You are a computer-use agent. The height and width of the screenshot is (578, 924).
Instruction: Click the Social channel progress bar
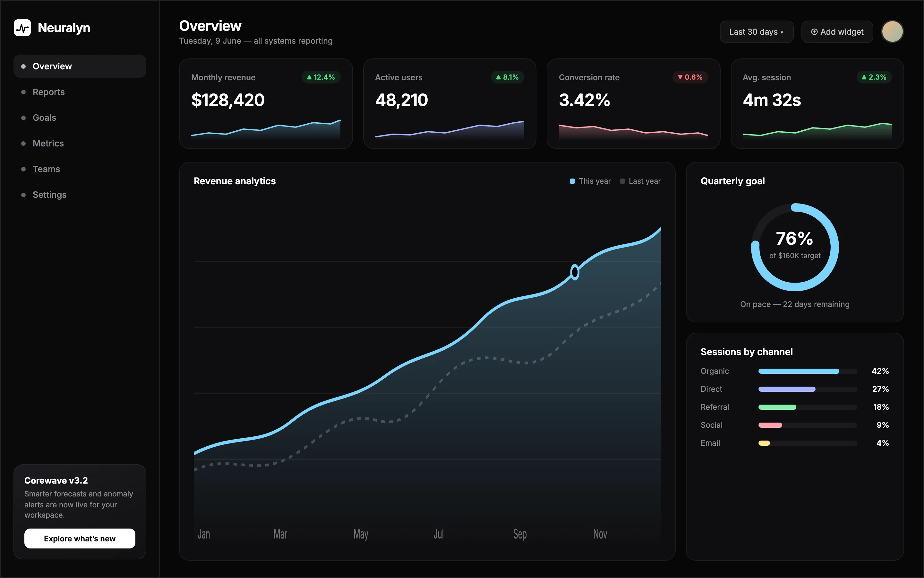(808, 425)
